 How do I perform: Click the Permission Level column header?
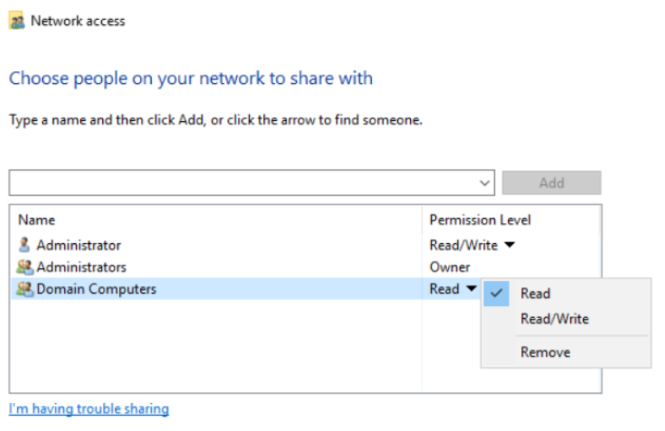click(480, 220)
